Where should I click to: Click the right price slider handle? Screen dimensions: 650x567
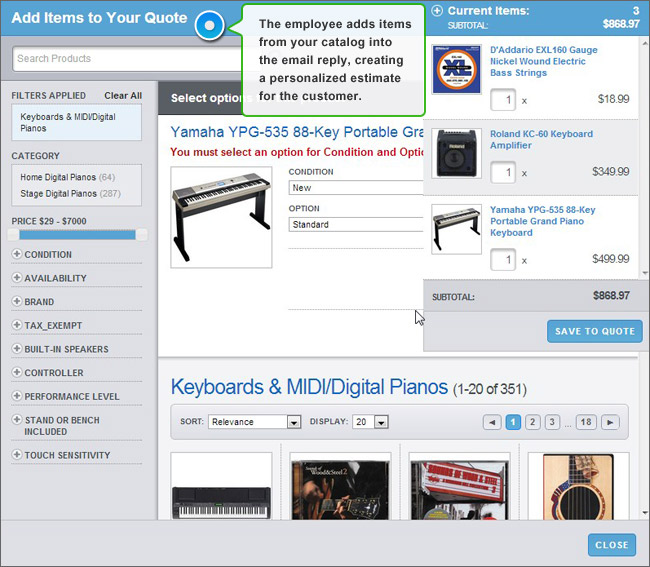tap(141, 235)
